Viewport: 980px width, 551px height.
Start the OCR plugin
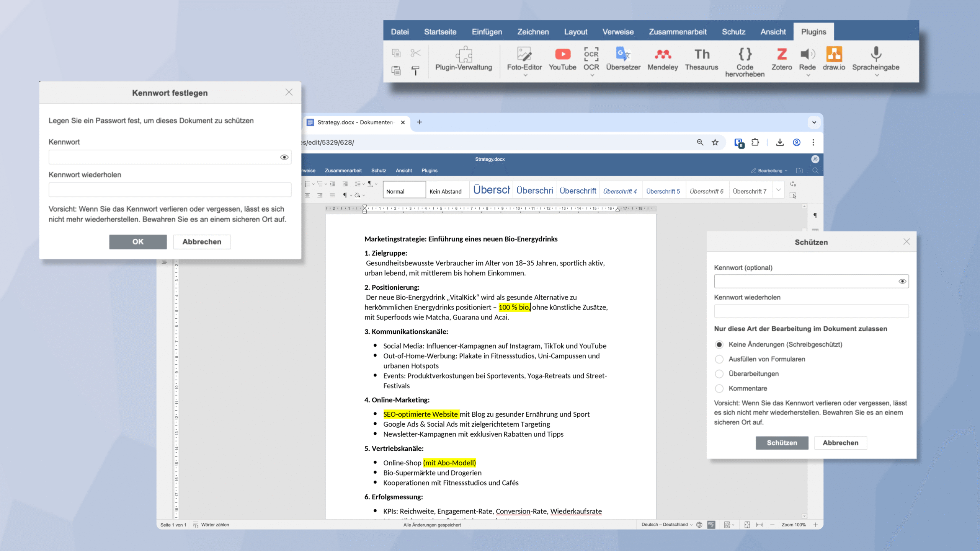(x=591, y=59)
